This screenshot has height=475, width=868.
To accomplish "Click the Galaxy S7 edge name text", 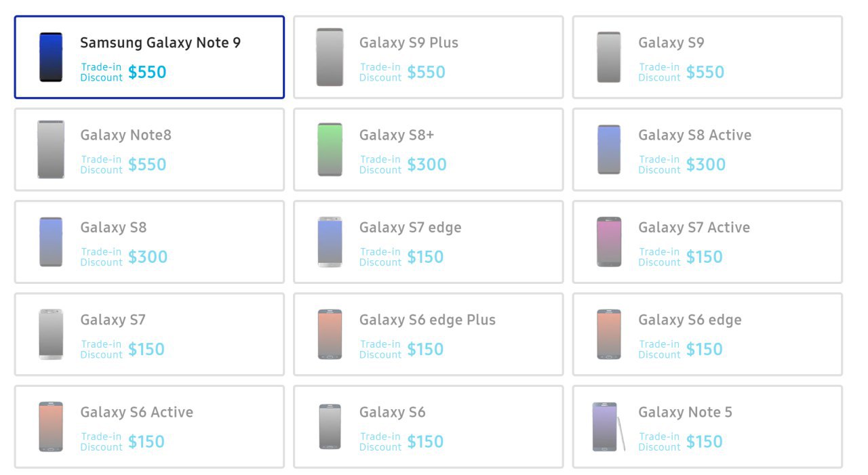I will coord(410,228).
